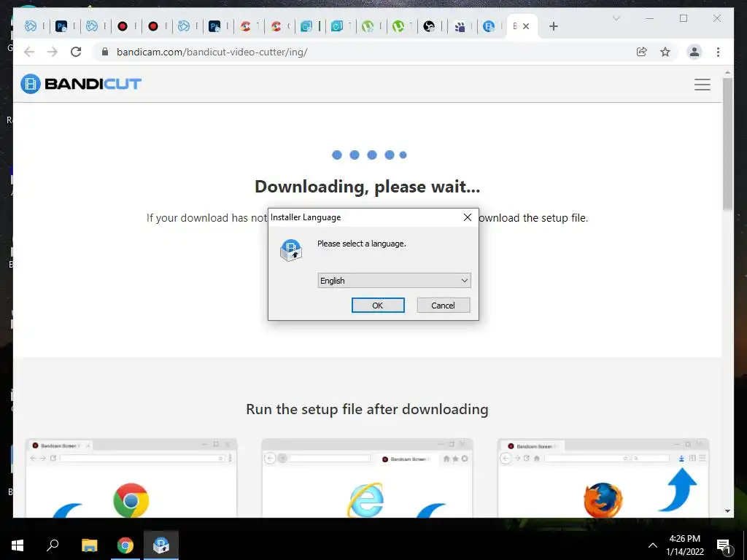747x560 pixels.
Task: Click "Please select a language." text
Action: click(x=362, y=244)
